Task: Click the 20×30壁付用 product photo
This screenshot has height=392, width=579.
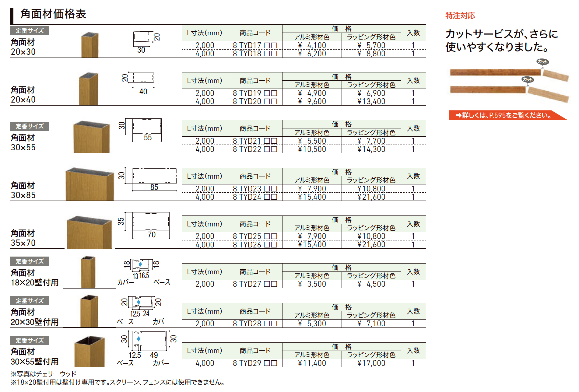Action: coord(89,311)
